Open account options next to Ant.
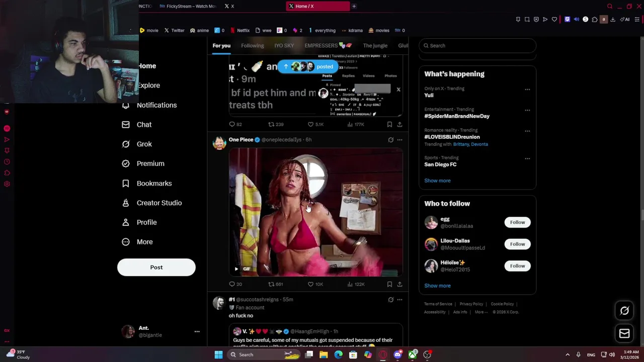Image resolution: width=644 pixels, height=362 pixels. click(x=197, y=331)
